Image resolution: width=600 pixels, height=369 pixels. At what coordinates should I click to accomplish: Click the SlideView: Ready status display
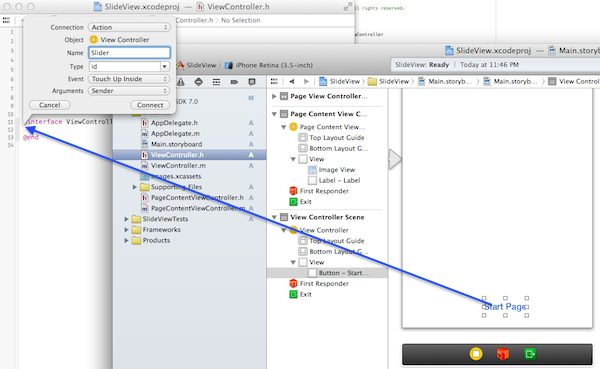[x=495, y=65]
